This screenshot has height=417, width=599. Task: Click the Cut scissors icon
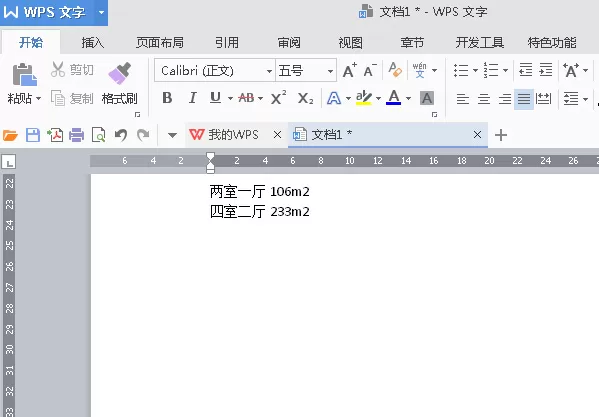tap(58, 70)
